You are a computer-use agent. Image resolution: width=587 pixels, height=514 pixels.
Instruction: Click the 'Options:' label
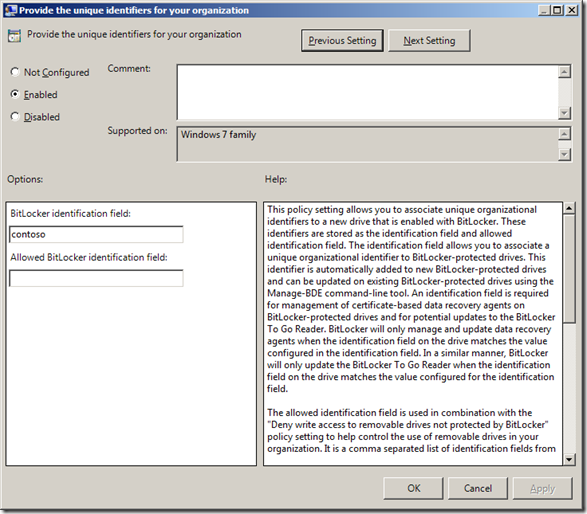pos(25,179)
